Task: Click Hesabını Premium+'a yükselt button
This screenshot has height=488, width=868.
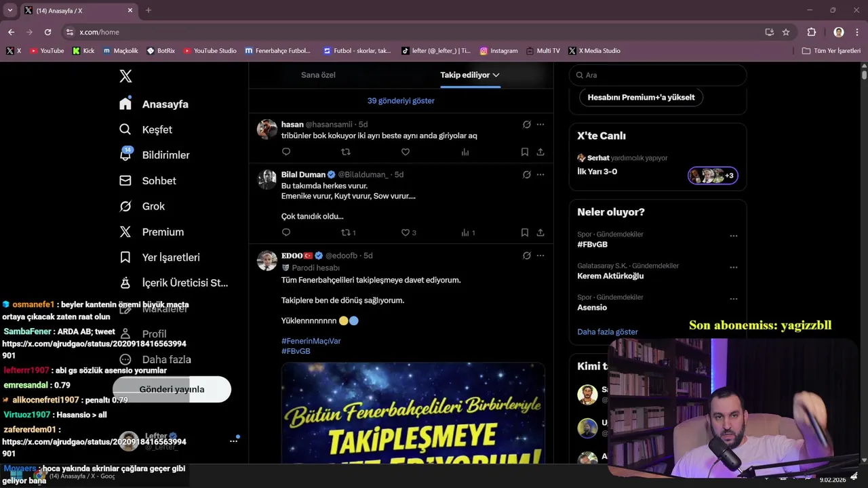Action: coord(641,97)
